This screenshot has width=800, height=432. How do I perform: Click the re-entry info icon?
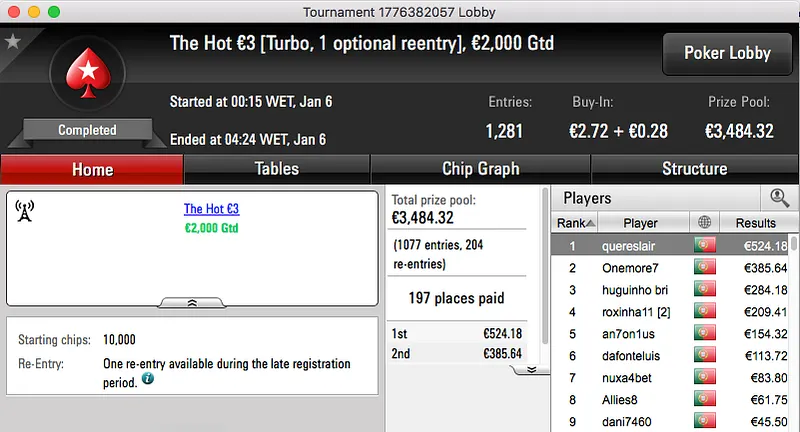pos(148,380)
